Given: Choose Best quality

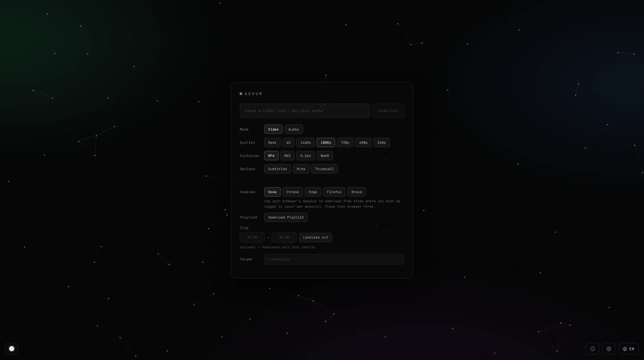Looking at the screenshot, I should (272, 142).
